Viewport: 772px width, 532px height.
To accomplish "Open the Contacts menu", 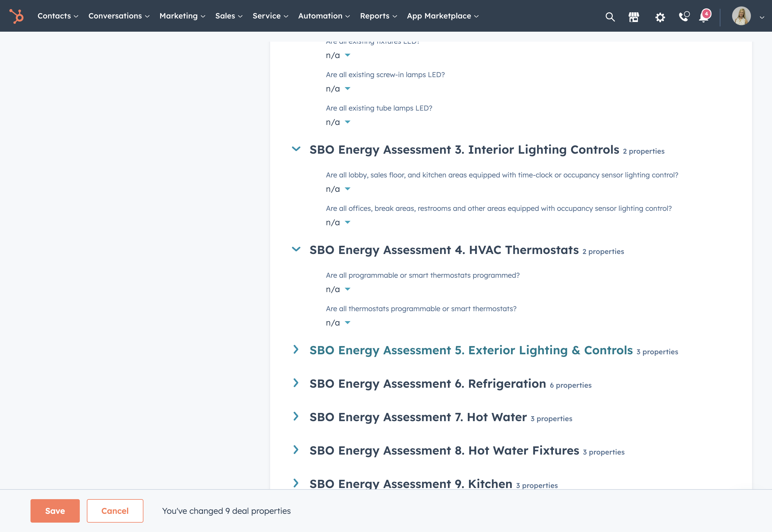I will 58,16.
